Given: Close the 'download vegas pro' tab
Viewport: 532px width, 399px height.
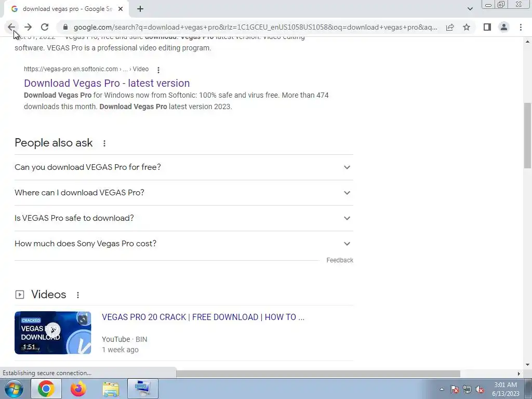Looking at the screenshot, I should click(121, 9).
